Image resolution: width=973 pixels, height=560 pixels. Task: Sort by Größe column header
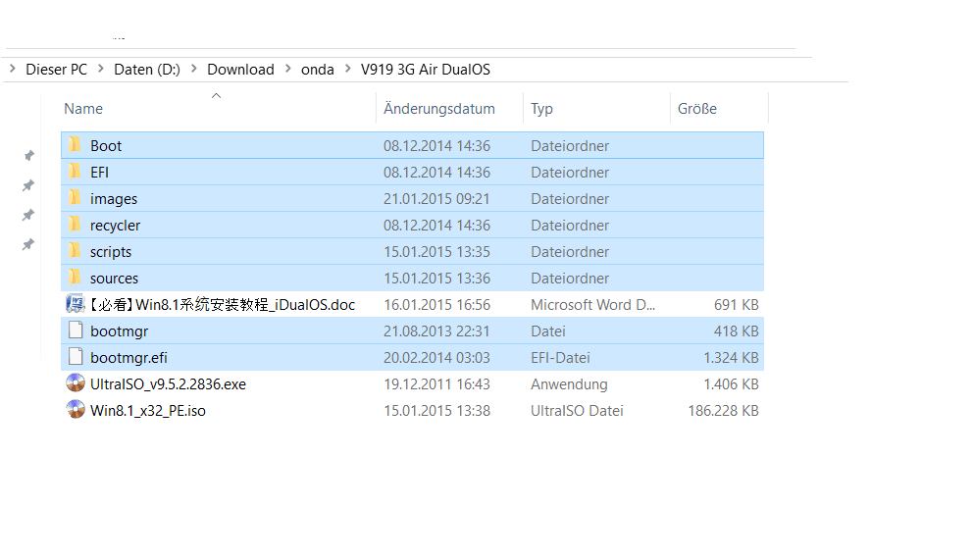click(x=696, y=109)
